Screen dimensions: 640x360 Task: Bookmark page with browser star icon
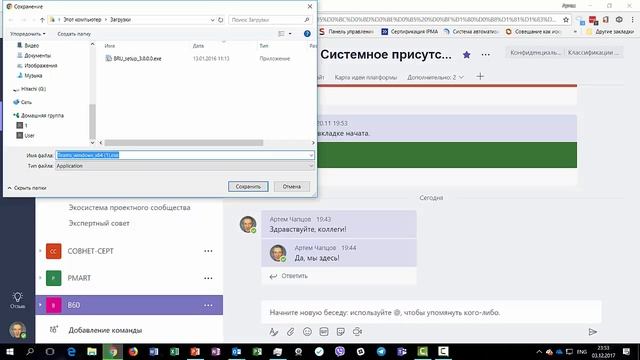click(x=566, y=20)
